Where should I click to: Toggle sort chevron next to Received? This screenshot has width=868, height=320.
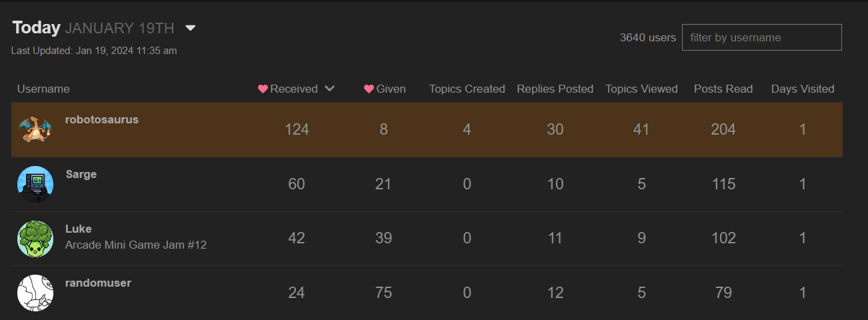329,89
